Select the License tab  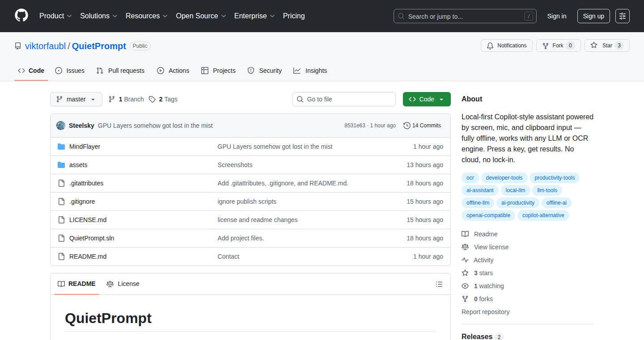123,284
